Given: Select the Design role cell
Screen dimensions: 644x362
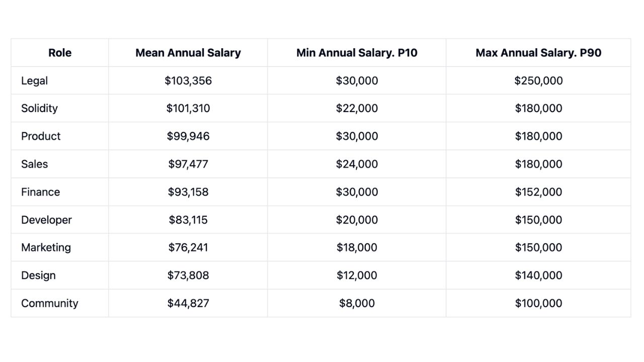Looking at the screenshot, I should tap(38, 276).
